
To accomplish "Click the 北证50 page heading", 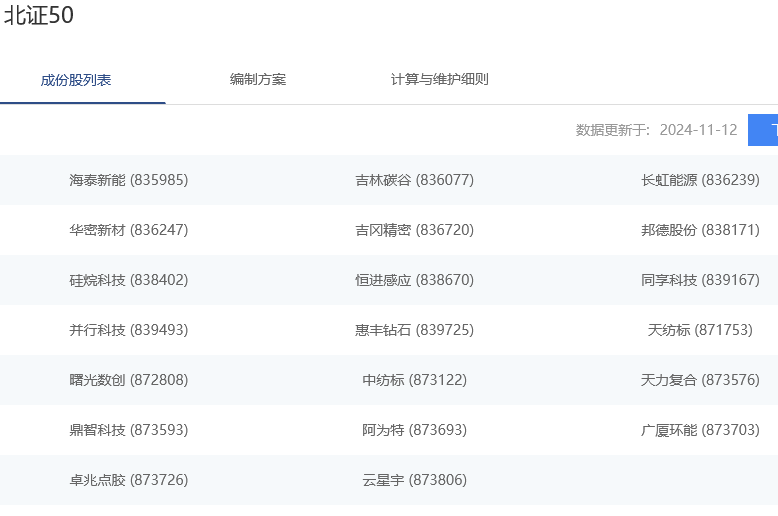I will 39,15.
